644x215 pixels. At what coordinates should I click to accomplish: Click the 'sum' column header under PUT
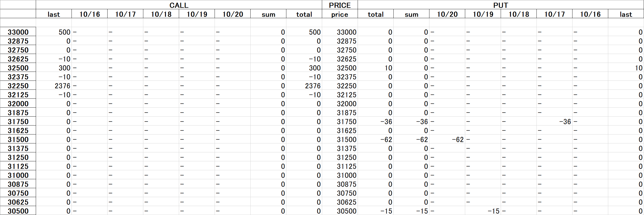tap(411, 14)
